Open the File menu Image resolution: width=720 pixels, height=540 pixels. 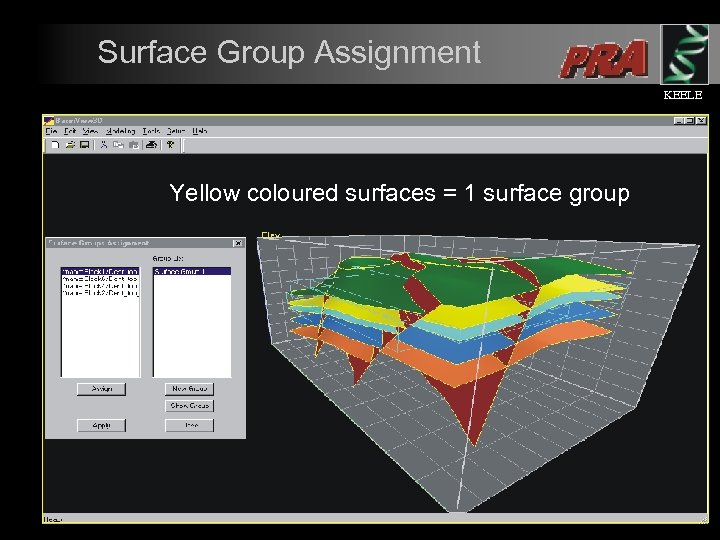point(51,131)
